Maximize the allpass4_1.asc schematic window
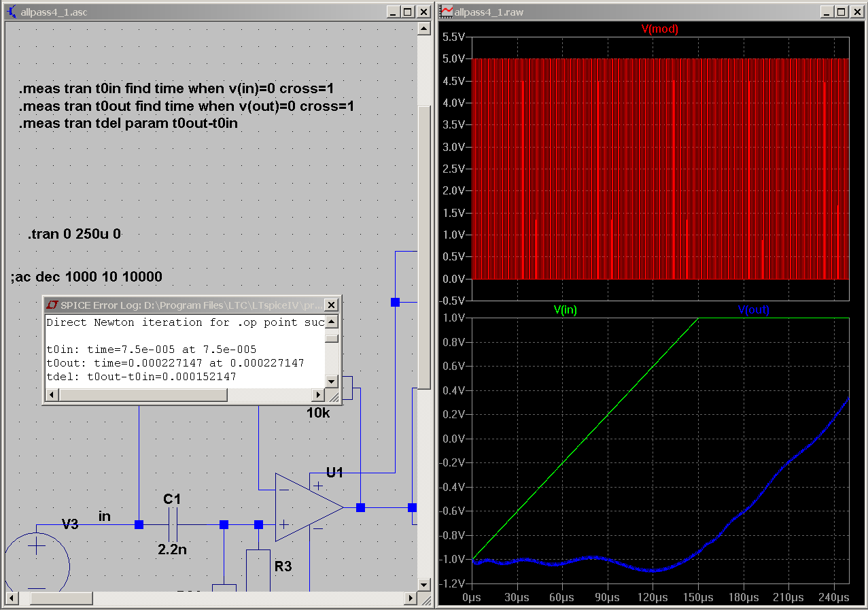Image resolution: width=868 pixels, height=610 pixels. (406, 12)
